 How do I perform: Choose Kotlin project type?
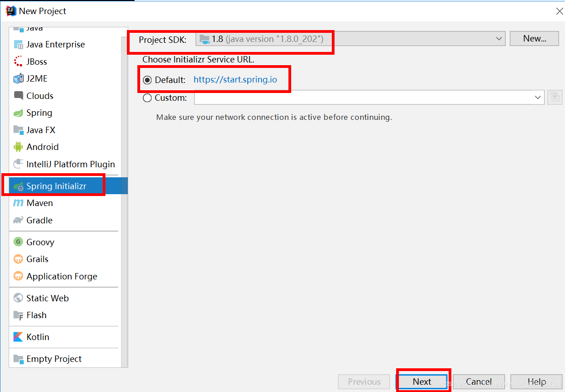[x=38, y=337]
